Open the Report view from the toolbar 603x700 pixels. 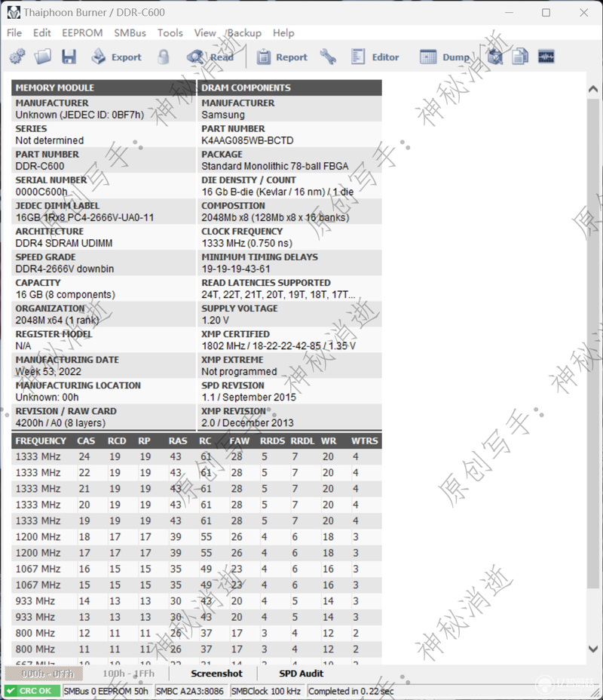(x=282, y=57)
